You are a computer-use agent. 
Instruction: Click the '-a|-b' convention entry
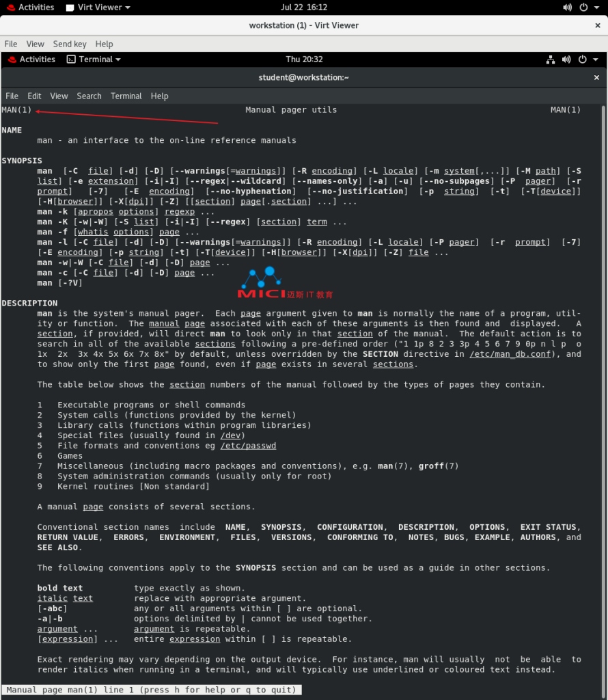(50, 619)
